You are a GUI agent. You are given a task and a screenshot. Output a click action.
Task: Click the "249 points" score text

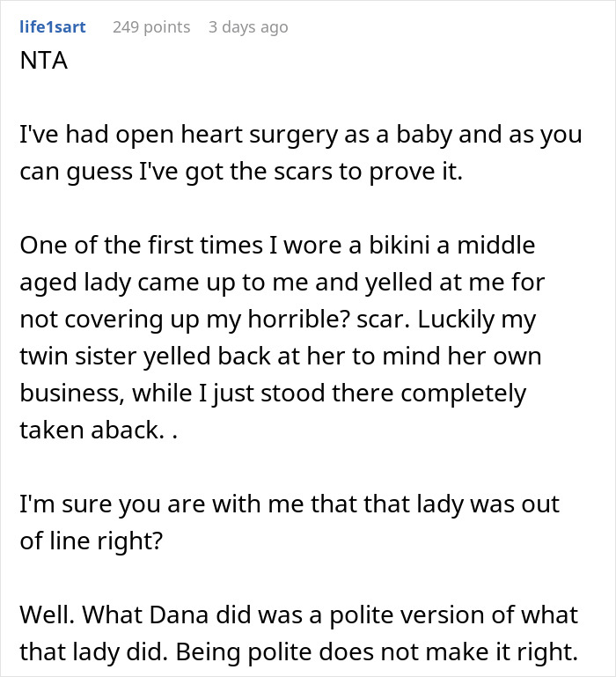tap(151, 27)
